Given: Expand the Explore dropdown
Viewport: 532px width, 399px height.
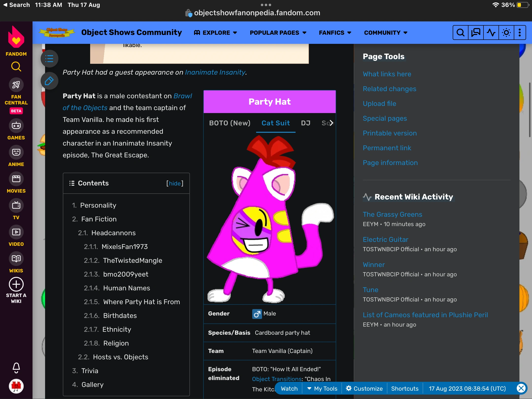Looking at the screenshot, I should tap(216, 33).
